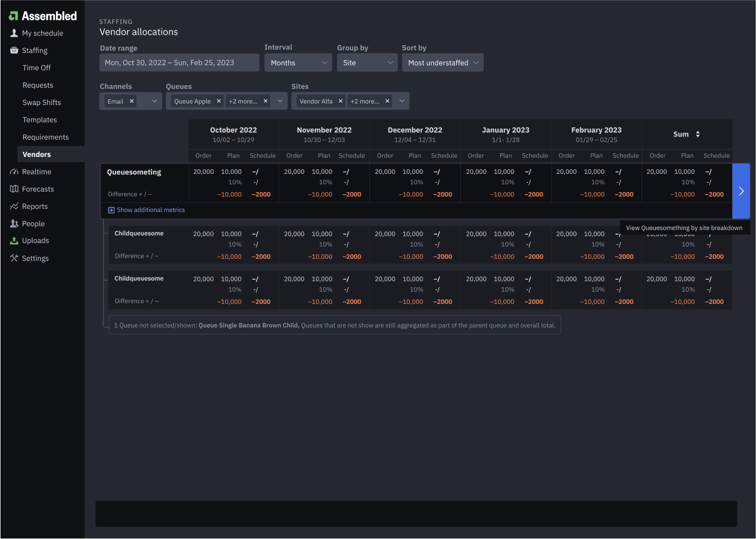Click the My schedule person icon
Image resolution: width=756 pixels, height=539 pixels.
[x=14, y=33]
